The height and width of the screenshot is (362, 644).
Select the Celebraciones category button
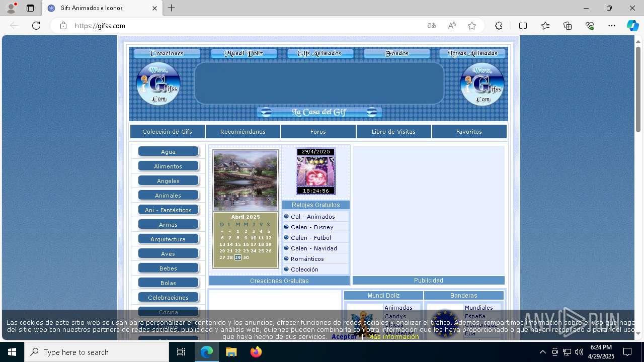pos(168,298)
